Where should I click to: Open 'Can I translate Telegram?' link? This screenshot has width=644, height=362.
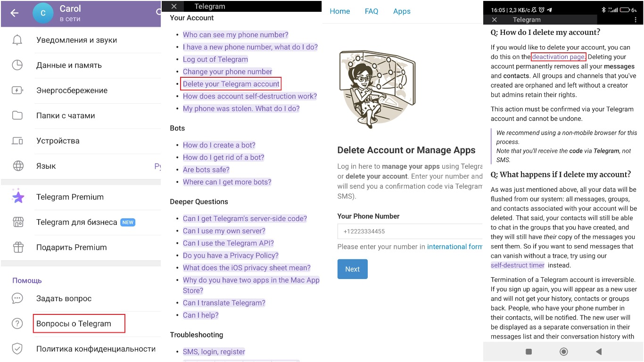224,303
